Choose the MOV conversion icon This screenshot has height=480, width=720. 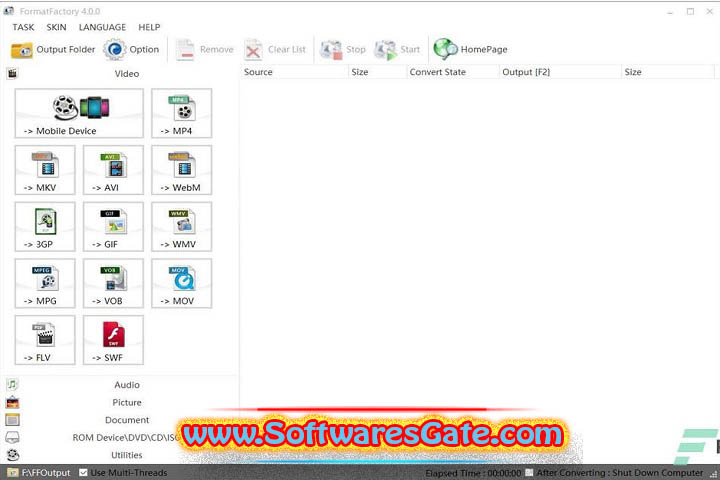(x=181, y=283)
